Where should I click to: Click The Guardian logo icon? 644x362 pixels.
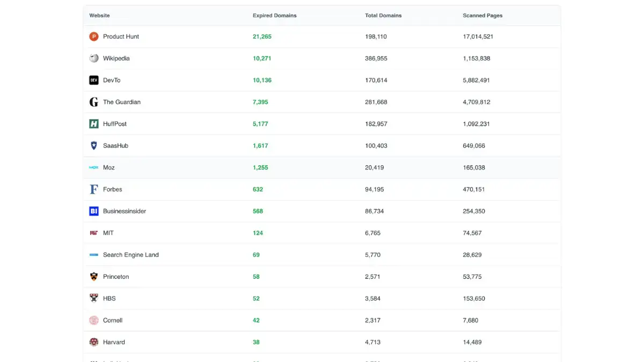coord(94,102)
